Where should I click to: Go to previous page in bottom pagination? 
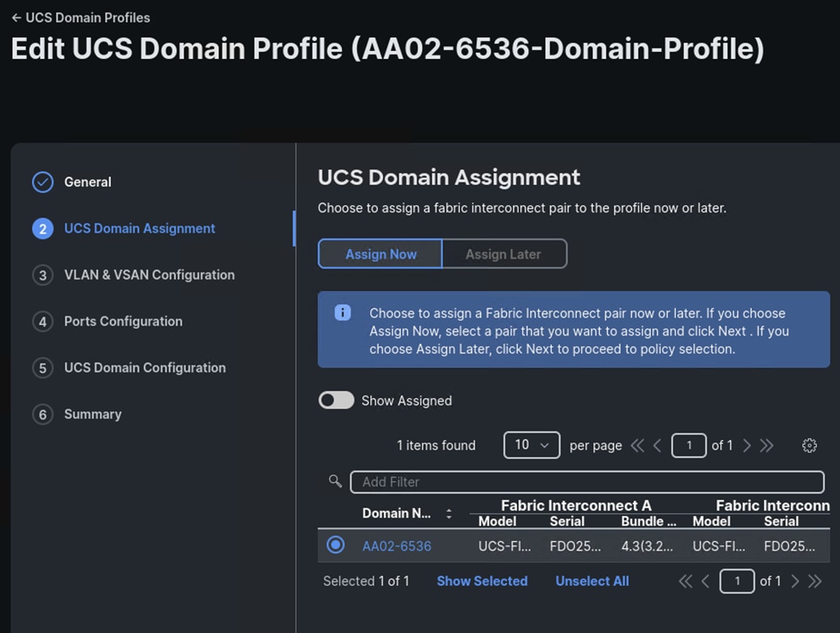pyautogui.click(x=706, y=581)
